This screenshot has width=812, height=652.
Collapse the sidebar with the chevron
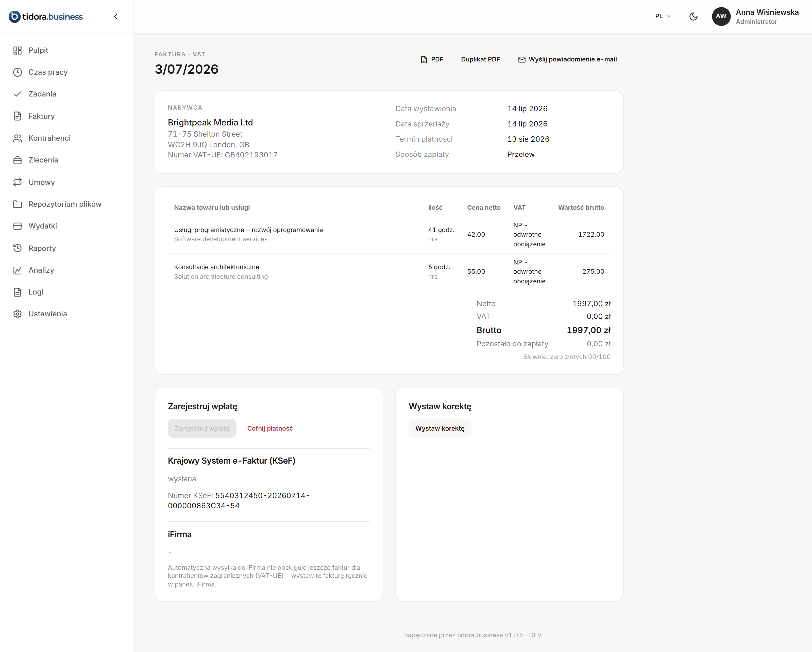116,16
